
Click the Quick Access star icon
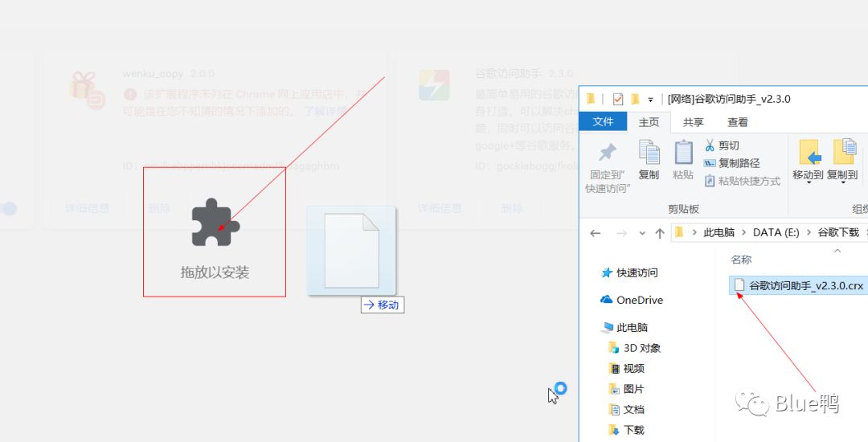click(x=607, y=272)
